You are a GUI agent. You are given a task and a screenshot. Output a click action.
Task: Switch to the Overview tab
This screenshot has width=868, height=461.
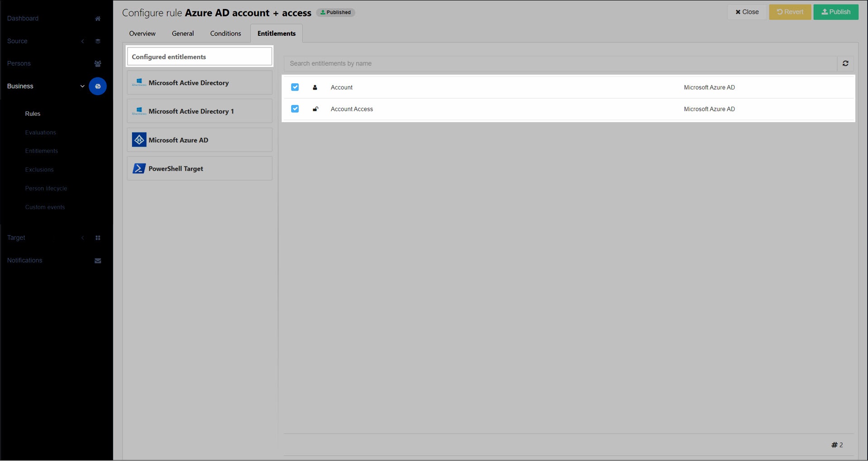[142, 33]
